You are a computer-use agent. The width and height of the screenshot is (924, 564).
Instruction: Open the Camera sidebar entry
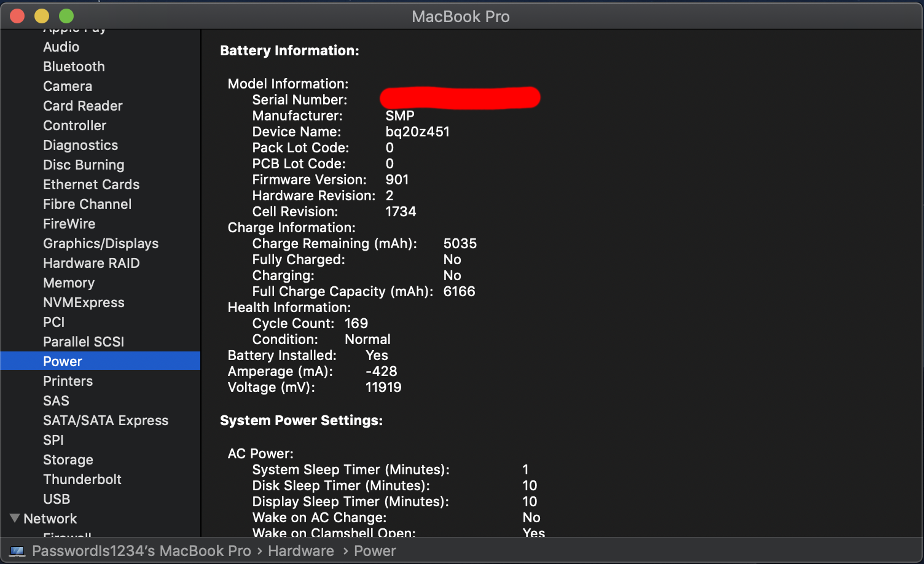pyautogui.click(x=68, y=86)
